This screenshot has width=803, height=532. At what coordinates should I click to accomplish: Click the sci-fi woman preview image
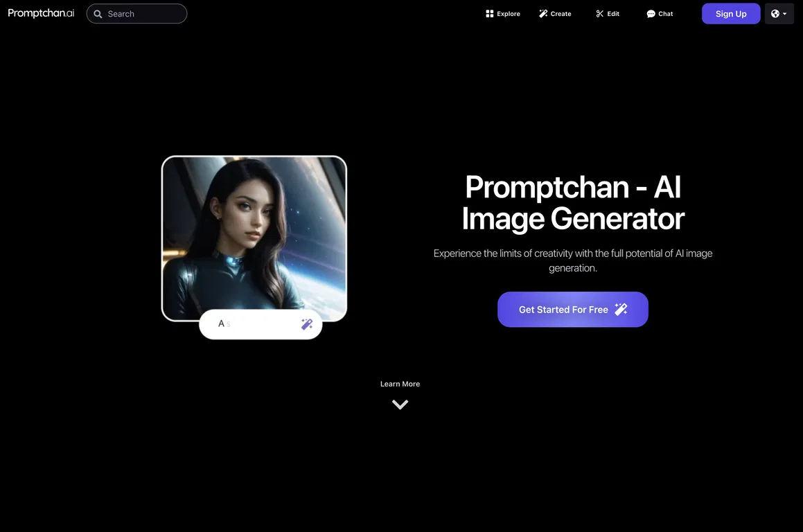click(254, 238)
